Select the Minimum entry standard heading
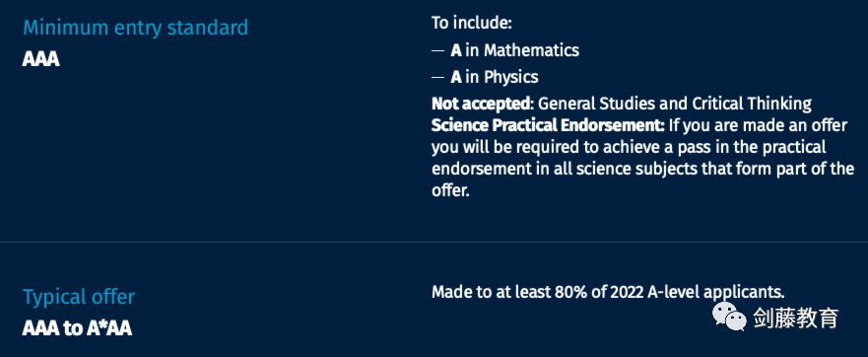The width and height of the screenshot is (868, 357). (136, 28)
